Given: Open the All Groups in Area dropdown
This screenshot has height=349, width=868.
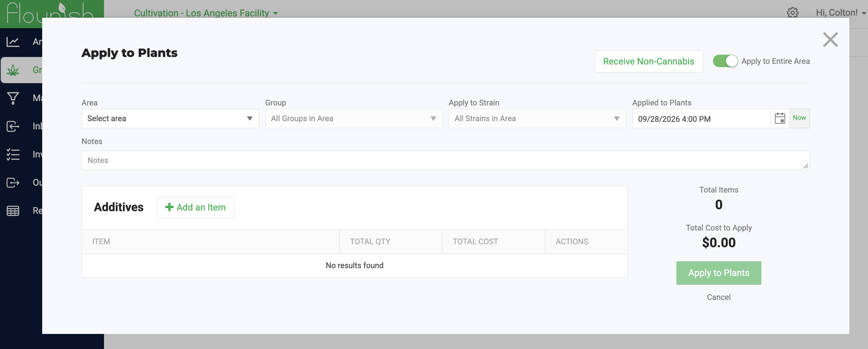Looking at the screenshot, I should 354,119.
